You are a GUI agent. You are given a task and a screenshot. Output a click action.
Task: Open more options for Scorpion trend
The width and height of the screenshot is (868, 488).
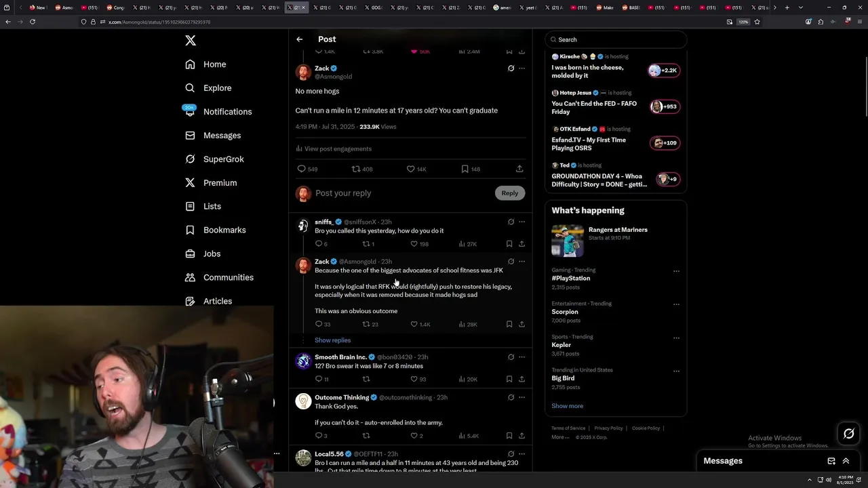tap(676, 304)
